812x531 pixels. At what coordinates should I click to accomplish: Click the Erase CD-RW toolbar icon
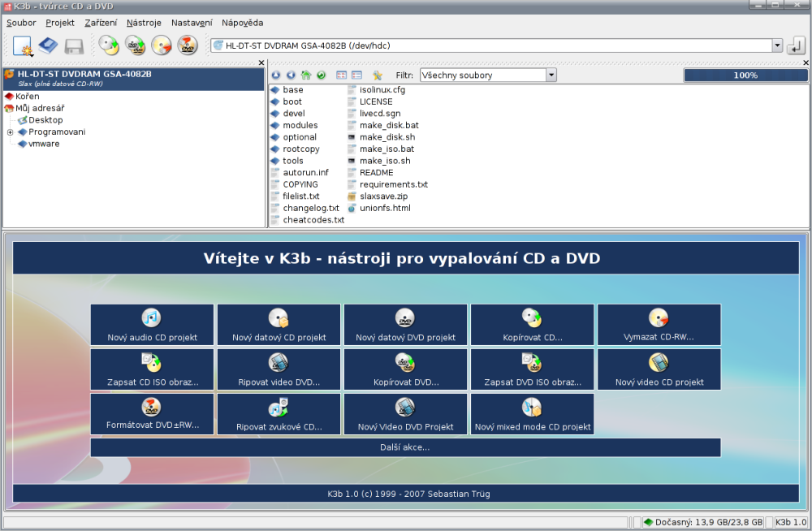click(x=162, y=45)
